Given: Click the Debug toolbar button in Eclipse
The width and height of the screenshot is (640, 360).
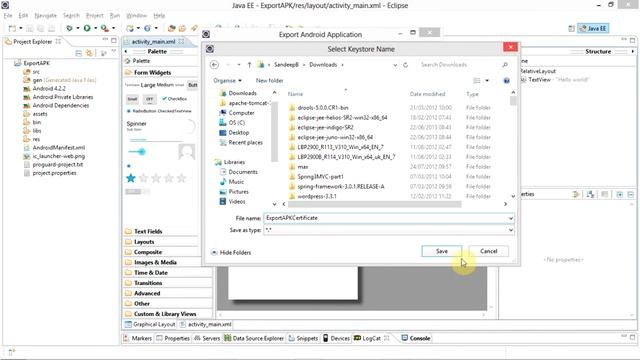Looking at the screenshot, I should tap(69, 28).
